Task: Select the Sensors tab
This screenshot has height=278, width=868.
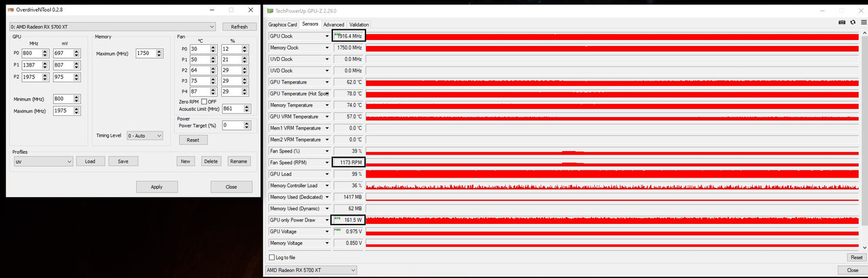Action: click(311, 24)
